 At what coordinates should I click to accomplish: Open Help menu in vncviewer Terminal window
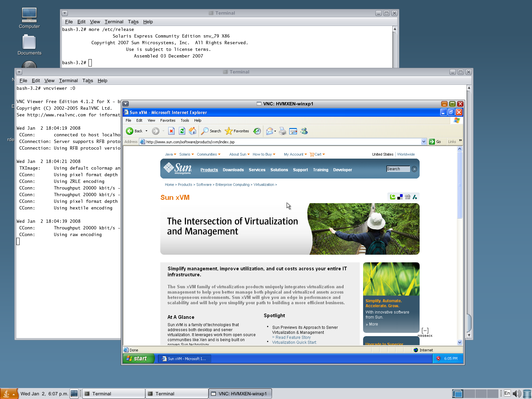pyautogui.click(x=102, y=80)
